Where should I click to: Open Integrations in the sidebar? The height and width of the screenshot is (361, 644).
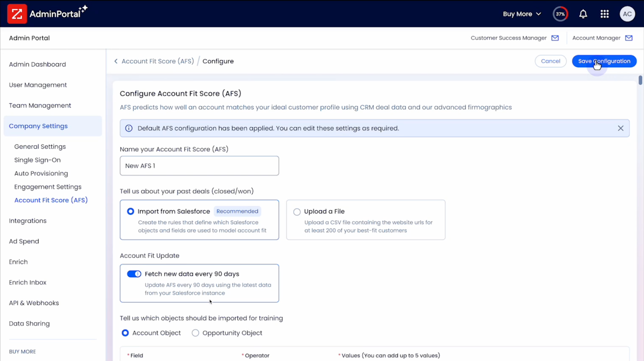pos(28,221)
